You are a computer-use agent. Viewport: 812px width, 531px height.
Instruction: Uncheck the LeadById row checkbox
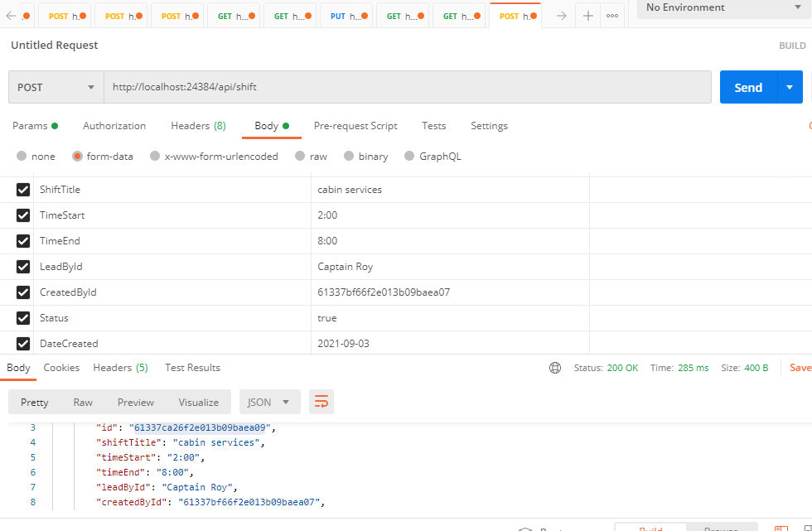pos(23,267)
